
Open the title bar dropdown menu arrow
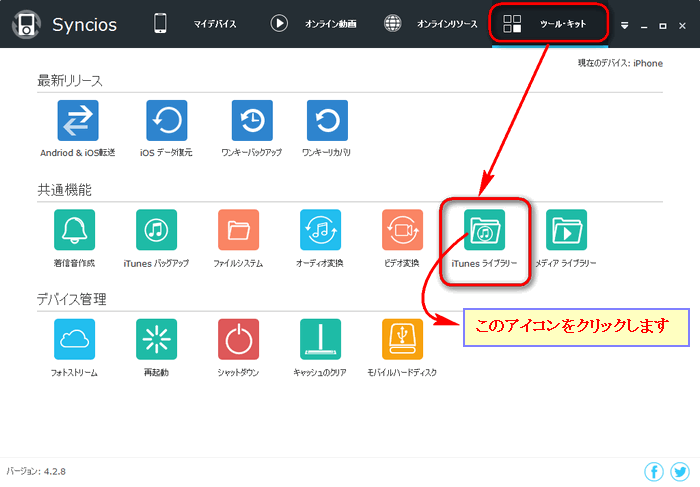625,26
